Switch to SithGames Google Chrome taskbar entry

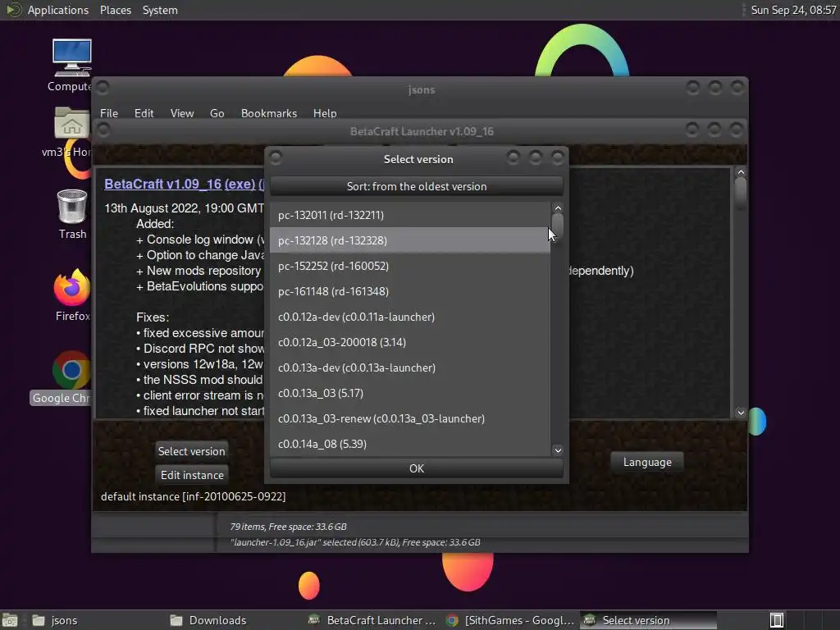tap(510, 620)
